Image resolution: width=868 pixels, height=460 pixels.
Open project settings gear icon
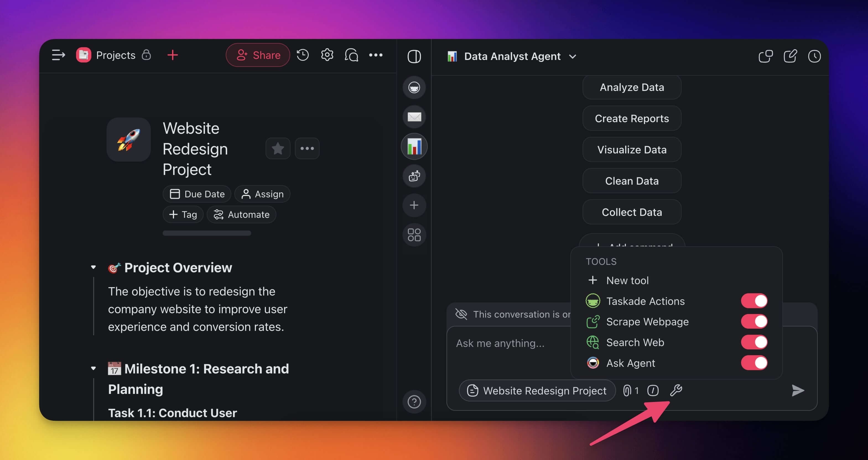click(327, 55)
